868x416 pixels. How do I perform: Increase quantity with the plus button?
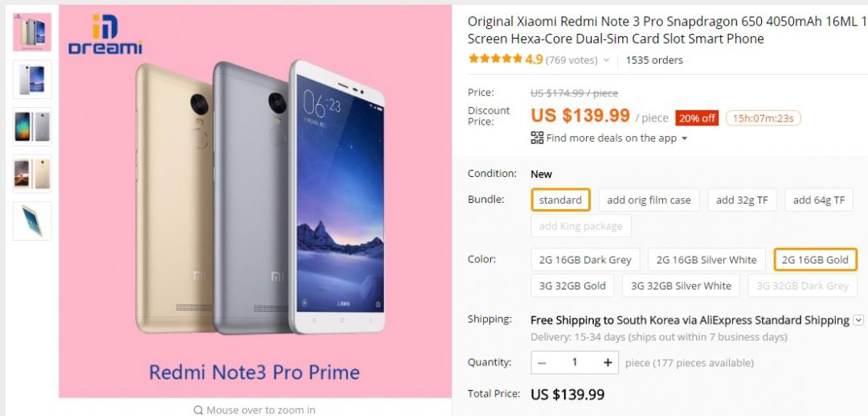pos(608,363)
